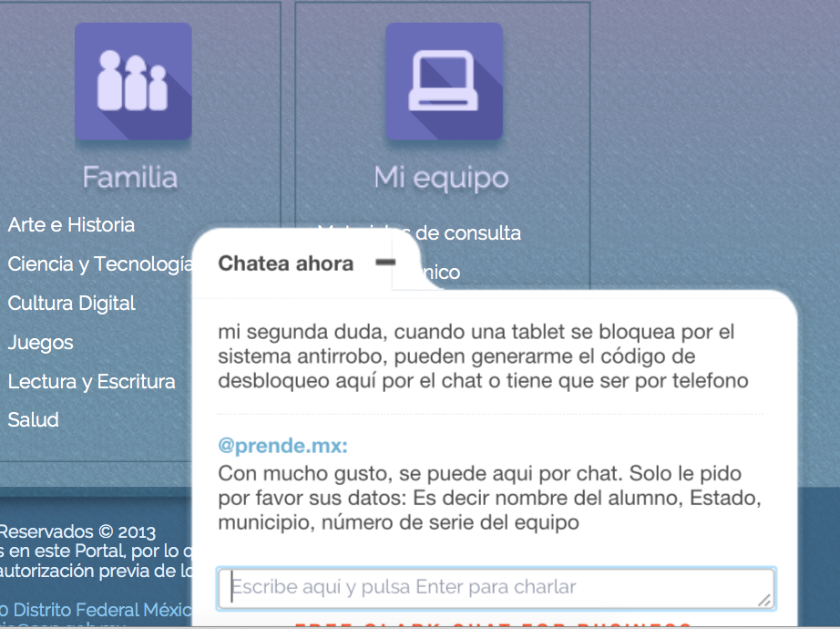This screenshot has height=629, width=840.
Task: Minimize the Chatea ahora chat window
Action: click(385, 263)
